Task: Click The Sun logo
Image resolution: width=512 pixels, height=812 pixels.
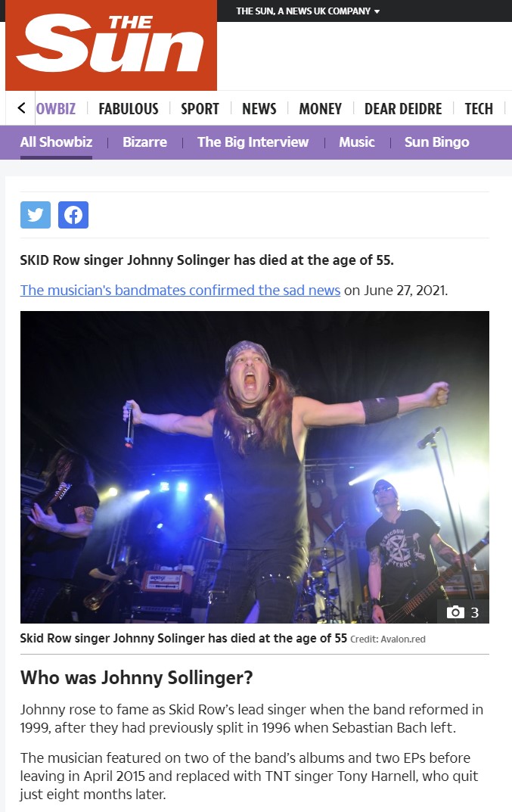Action: coord(110,45)
